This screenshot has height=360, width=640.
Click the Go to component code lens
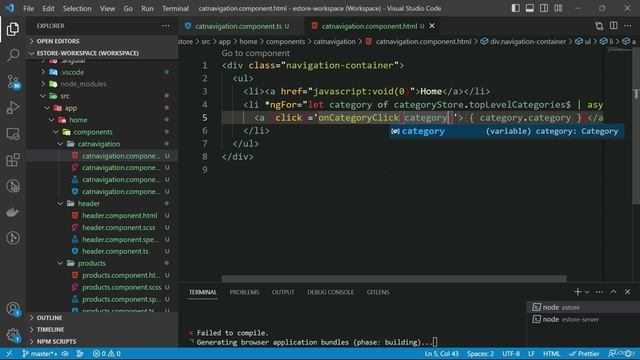pos(256,53)
